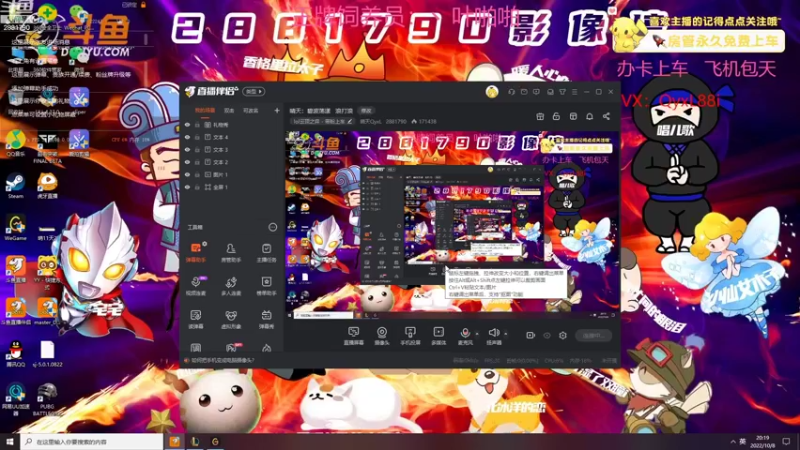The image size is (800, 450).
Task: Expand the speaker volume arrow
Action: (506, 334)
